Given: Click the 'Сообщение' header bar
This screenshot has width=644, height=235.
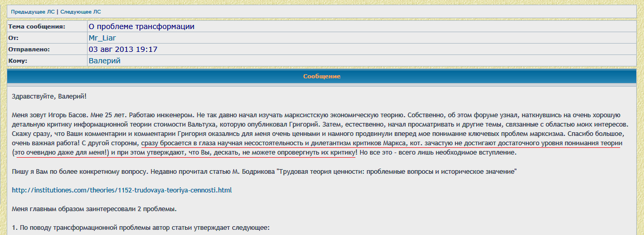Looking at the screenshot, I should [x=322, y=77].
